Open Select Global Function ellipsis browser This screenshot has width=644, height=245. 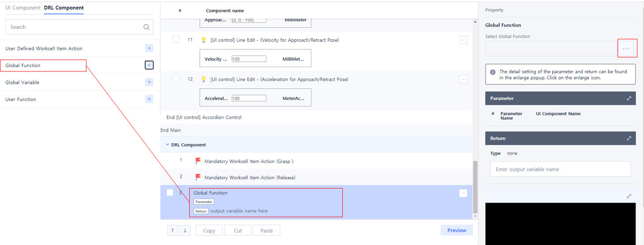point(626,49)
